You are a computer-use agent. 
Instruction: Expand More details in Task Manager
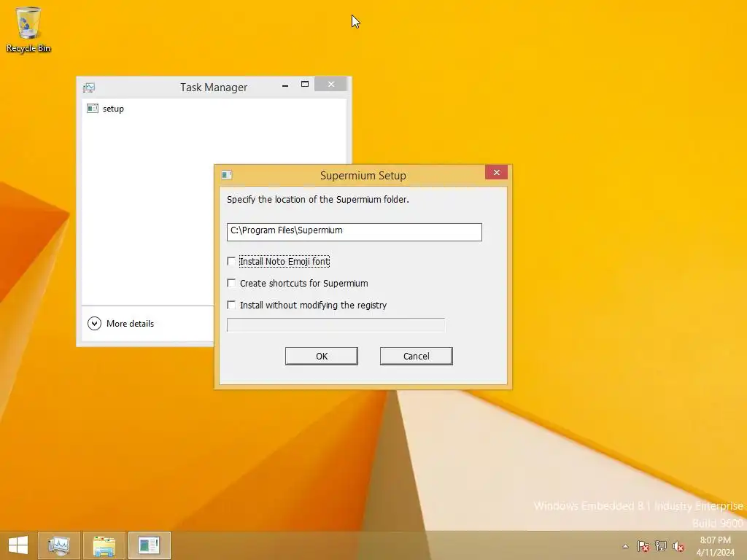point(121,323)
